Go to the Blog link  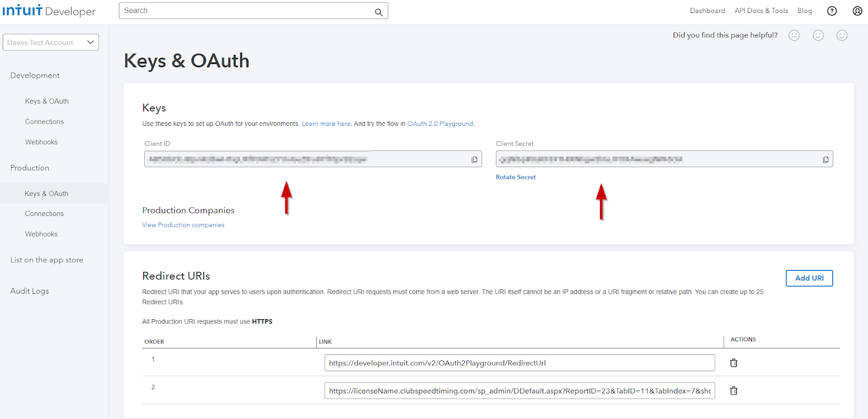pos(805,11)
